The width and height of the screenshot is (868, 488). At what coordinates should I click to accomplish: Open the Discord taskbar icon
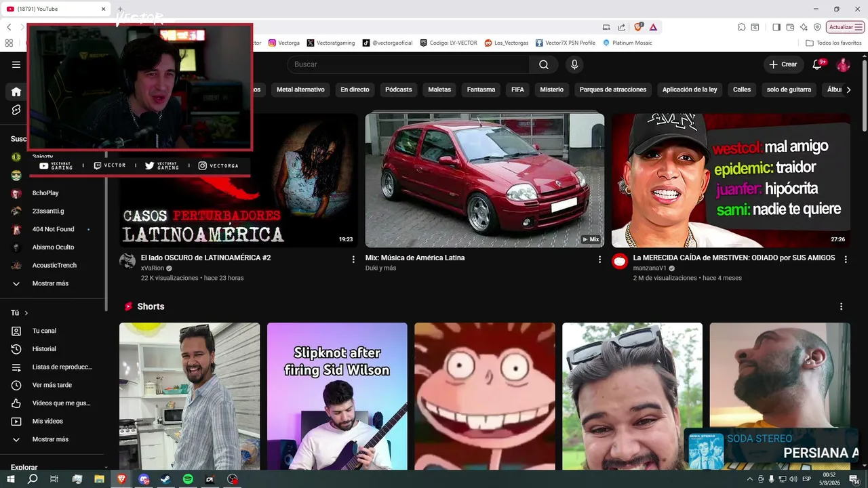(144, 479)
